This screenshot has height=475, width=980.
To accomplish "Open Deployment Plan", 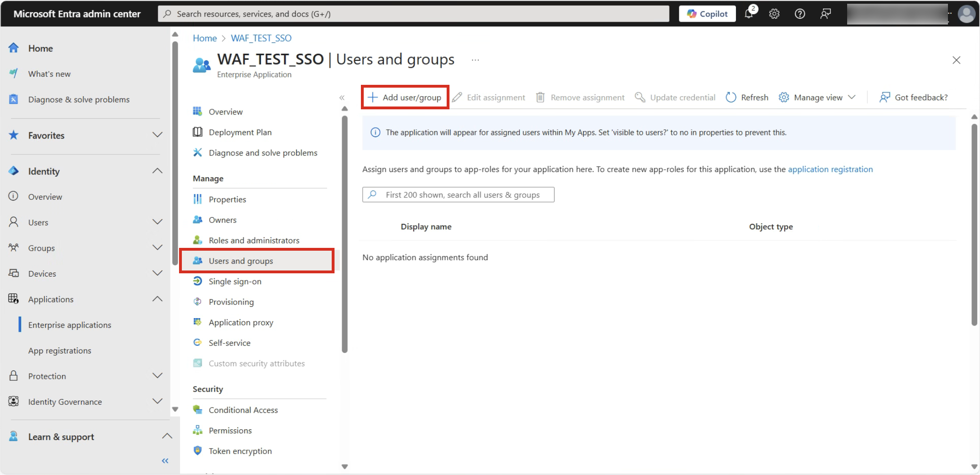I will [240, 132].
